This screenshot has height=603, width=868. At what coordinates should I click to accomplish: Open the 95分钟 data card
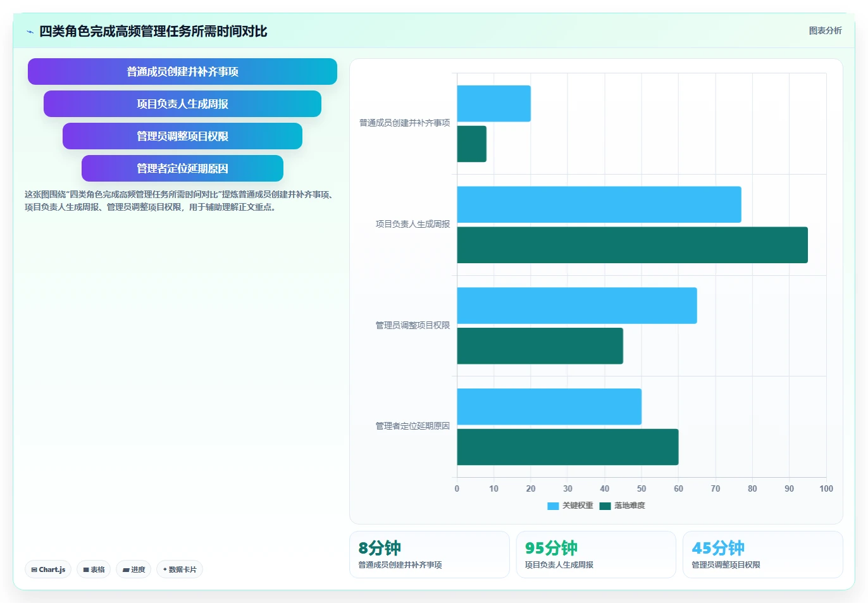(x=596, y=554)
